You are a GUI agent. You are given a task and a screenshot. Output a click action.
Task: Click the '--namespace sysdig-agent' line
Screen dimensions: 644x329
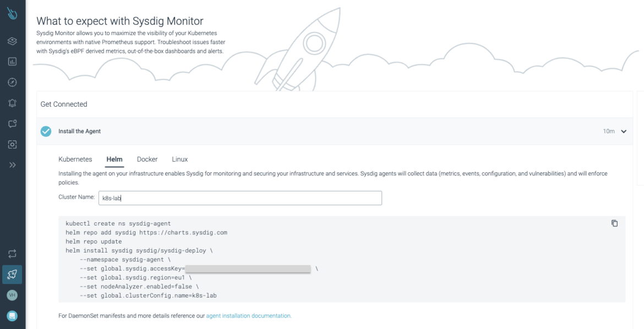pos(125,260)
